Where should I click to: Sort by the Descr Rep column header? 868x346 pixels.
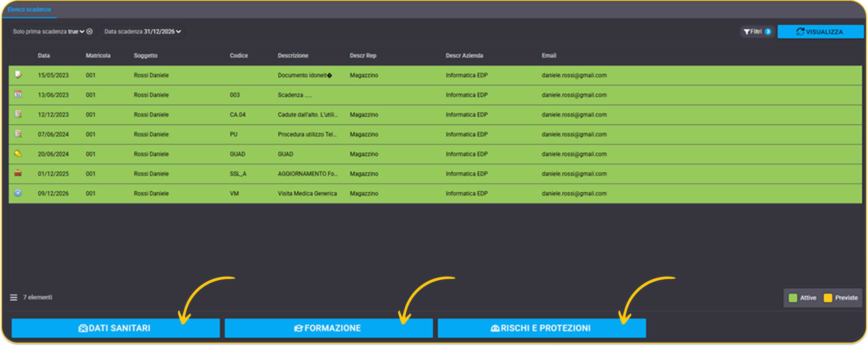tap(363, 56)
